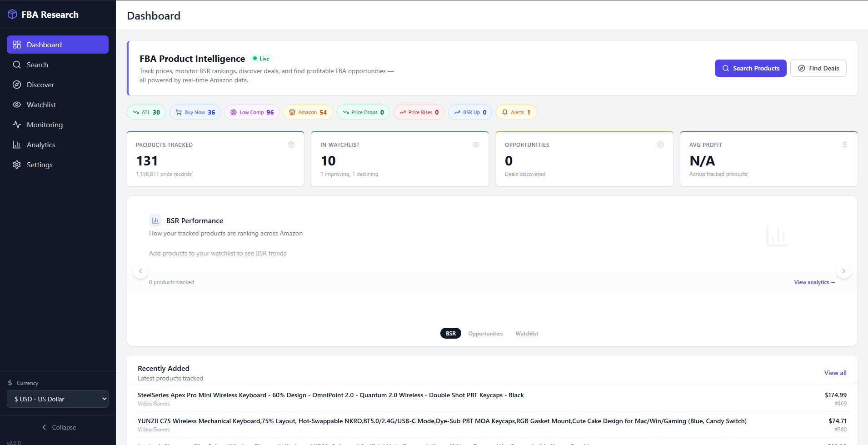The width and height of the screenshot is (868, 445).
Task: Select the Watchlist carousel indicator
Action: 527,334
